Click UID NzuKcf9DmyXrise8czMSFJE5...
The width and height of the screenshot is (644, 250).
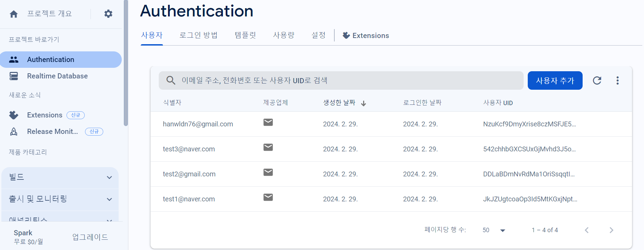click(529, 124)
